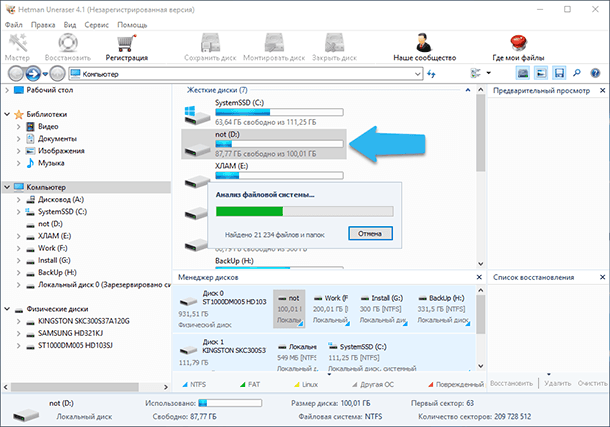
Task: Open Наше сообщество
Action: pyautogui.click(x=424, y=47)
